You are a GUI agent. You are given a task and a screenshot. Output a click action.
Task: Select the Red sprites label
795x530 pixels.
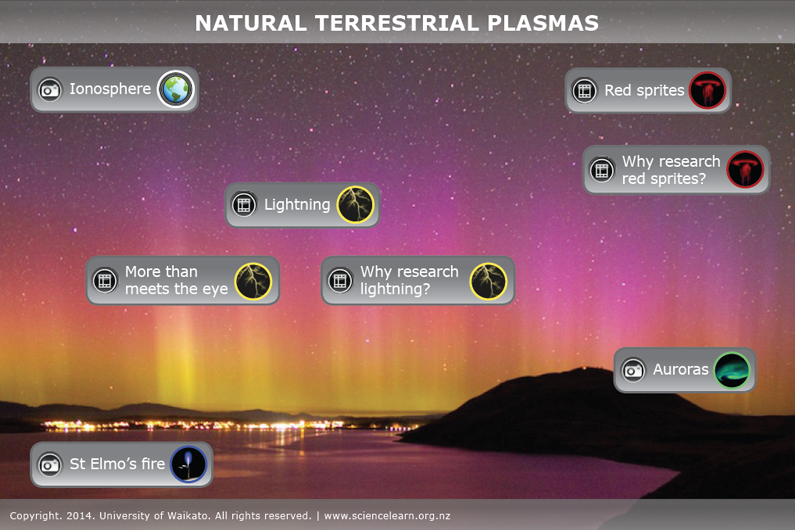(x=644, y=90)
